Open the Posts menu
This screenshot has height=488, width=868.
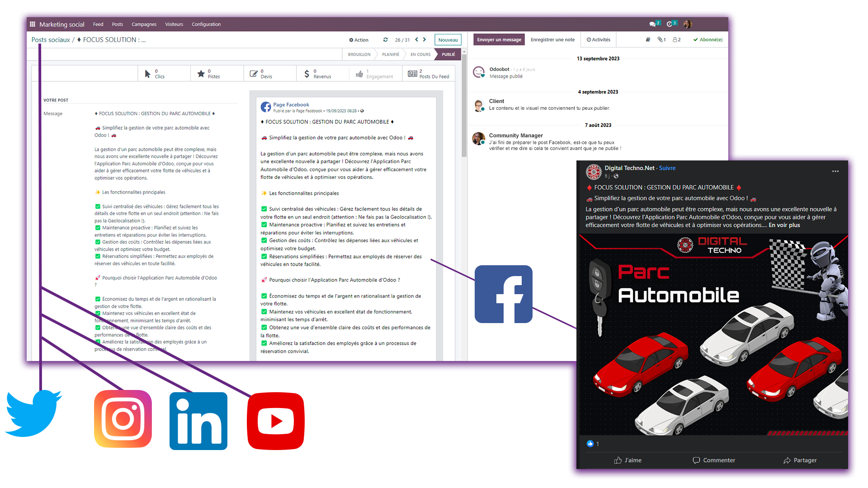tap(118, 24)
